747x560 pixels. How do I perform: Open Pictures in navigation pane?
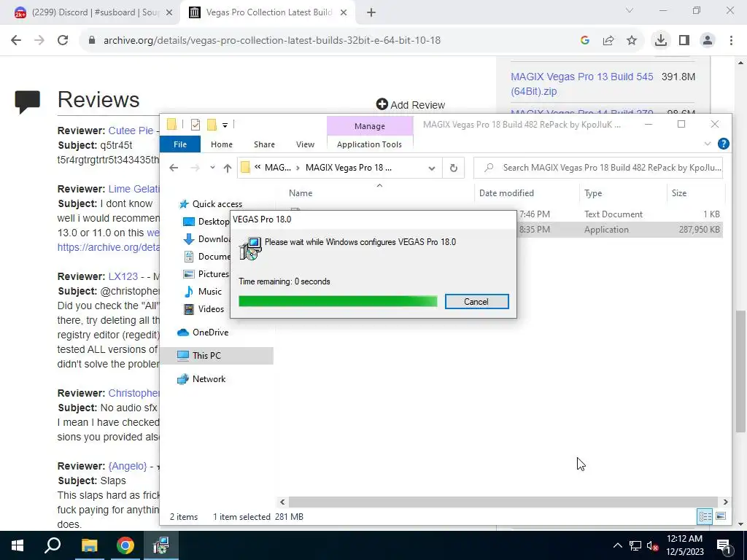(206, 274)
